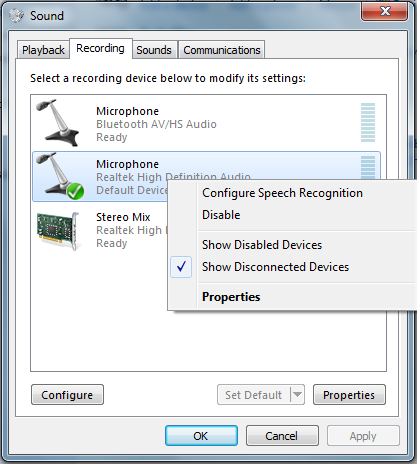Enable Show Disabled Devices option
The image size is (417, 464).
(x=262, y=245)
